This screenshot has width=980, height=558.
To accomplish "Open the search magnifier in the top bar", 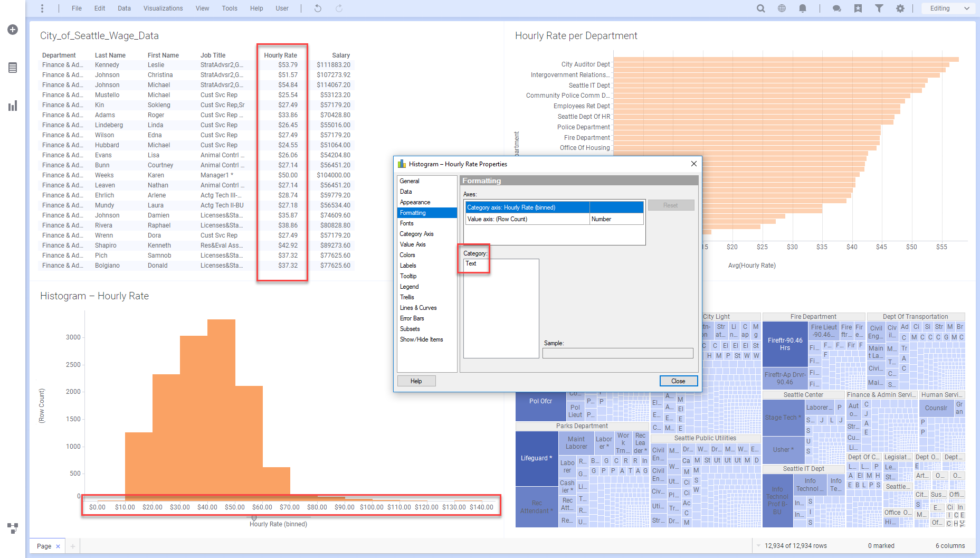I will (x=760, y=8).
